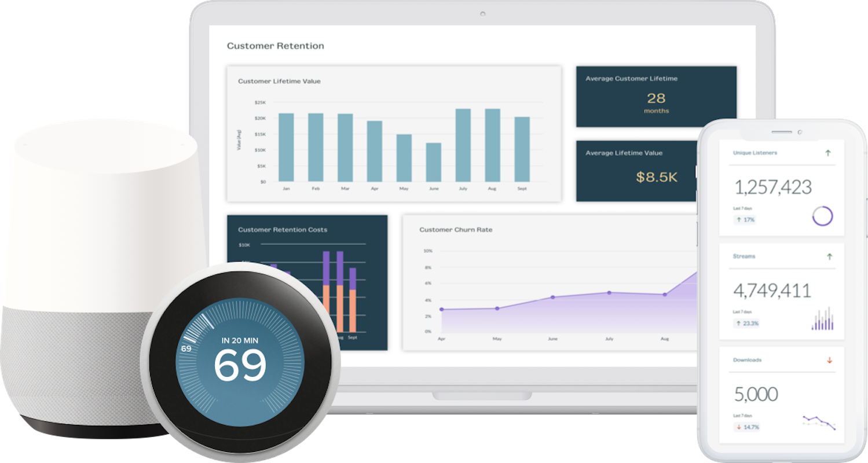Click the Streams card title
868x463 pixels.
click(744, 256)
